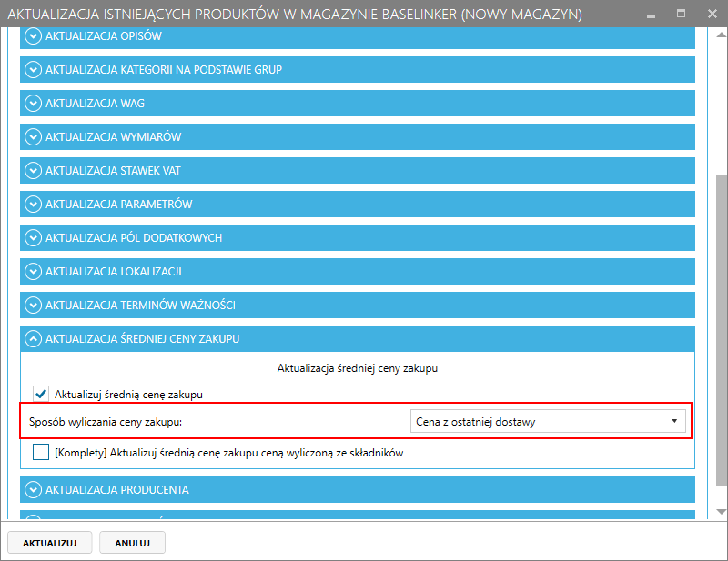Click the Aktualizacja średniej ceny zakupu heading text
This screenshot has width=728, height=561.
coord(358,368)
